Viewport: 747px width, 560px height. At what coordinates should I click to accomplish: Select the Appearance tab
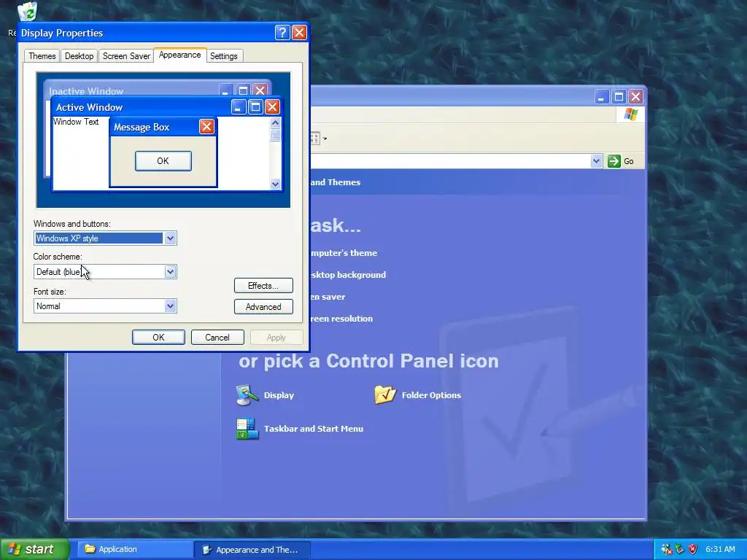point(180,55)
